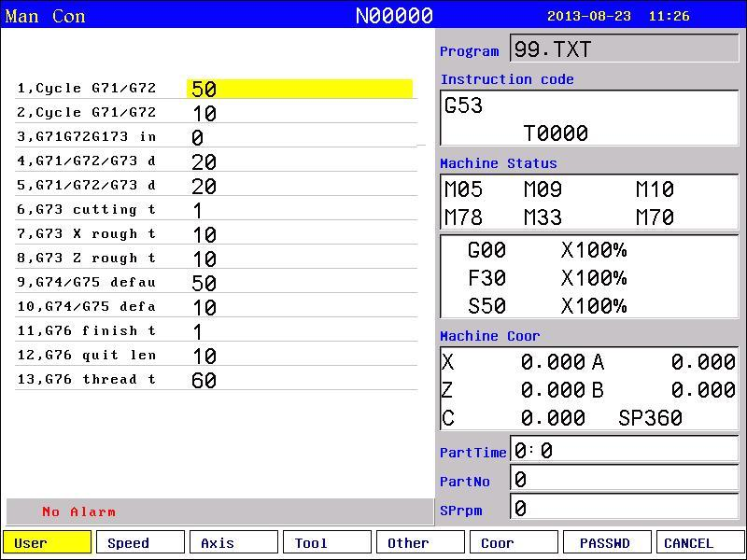The image size is (747, 560).
Task: Click the PartTime field
Action: pos(625,449)
